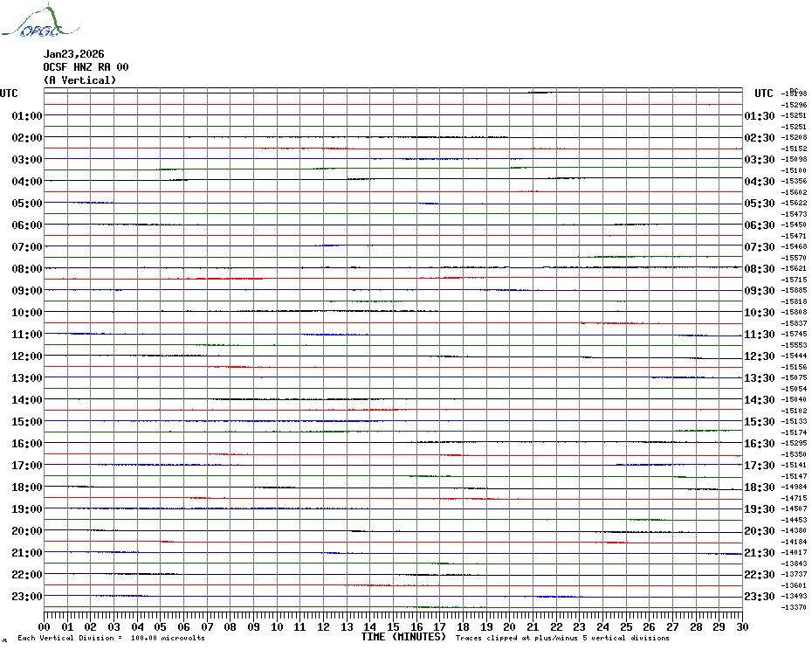Select the 08:30 half-hour label
This screenshot has height=650, width=812.
[x=760, y=268]
